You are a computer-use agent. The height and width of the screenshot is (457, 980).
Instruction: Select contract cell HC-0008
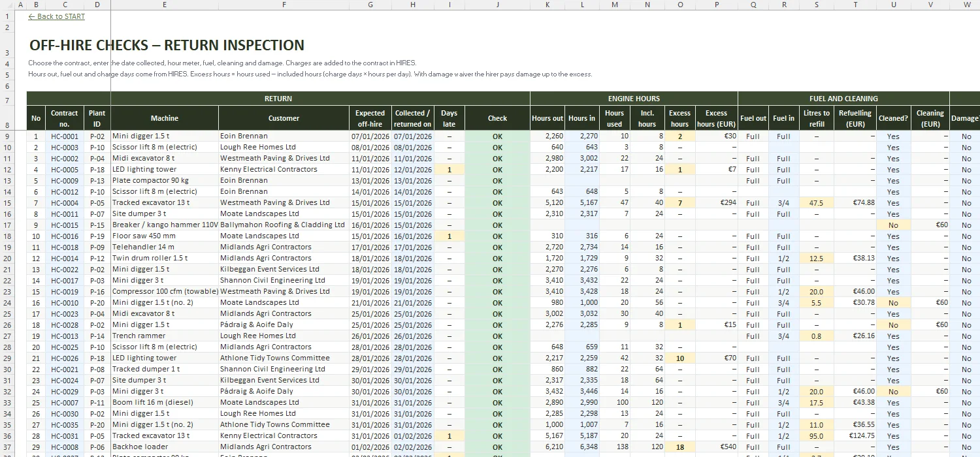65,447
